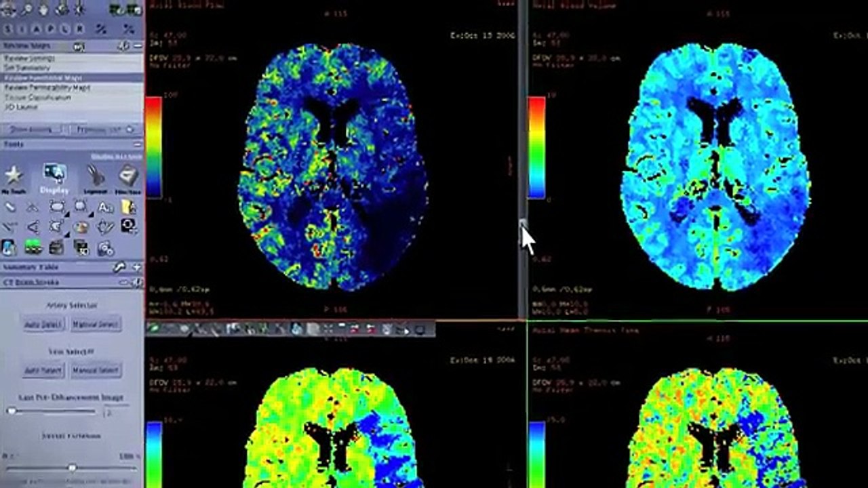The image size is (868, 488).
Task: Select the Blood Volume brain map viewport
Action: coord(698,160)
